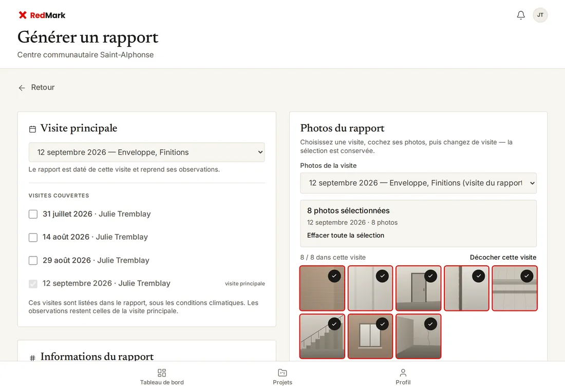Select the dark vertical column photo thumbnail
Image resolution: width=565 pixels, height=392 pixels.
466,288
